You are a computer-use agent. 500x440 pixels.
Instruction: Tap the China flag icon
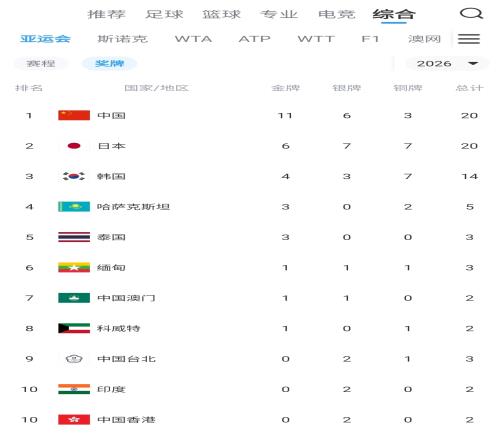[x=74, y=115]
